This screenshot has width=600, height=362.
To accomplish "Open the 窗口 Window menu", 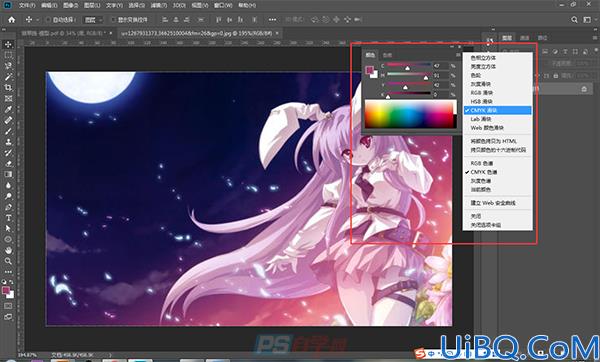I will tap(223, 5).
